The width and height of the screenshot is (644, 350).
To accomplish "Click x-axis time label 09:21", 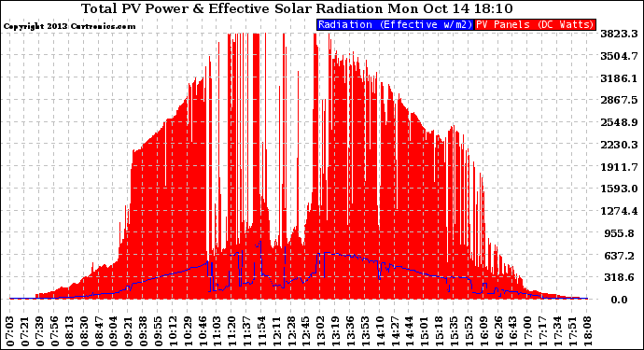I will [129, 331].
